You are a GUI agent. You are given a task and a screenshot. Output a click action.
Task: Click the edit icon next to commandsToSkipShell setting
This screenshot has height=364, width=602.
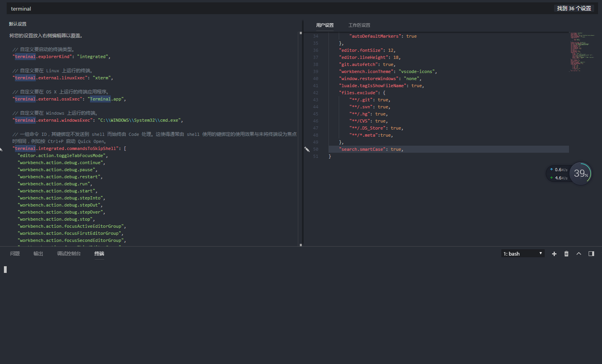click(x=2, y=148)
